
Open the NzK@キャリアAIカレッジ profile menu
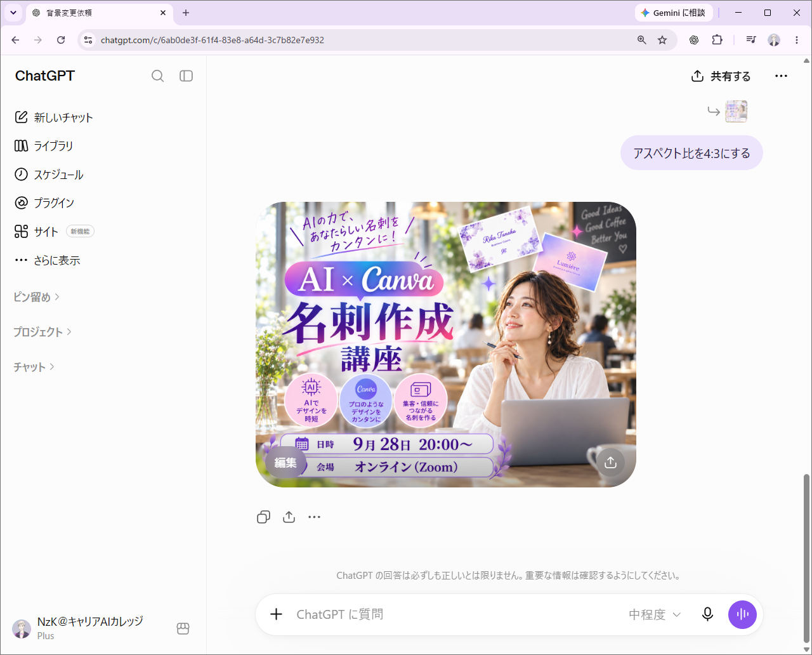78,628
